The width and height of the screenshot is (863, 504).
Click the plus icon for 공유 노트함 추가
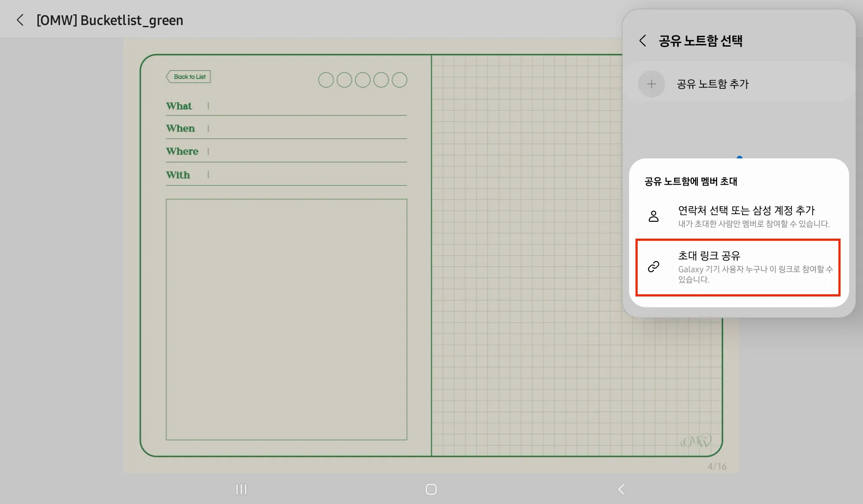coord(651,84)
